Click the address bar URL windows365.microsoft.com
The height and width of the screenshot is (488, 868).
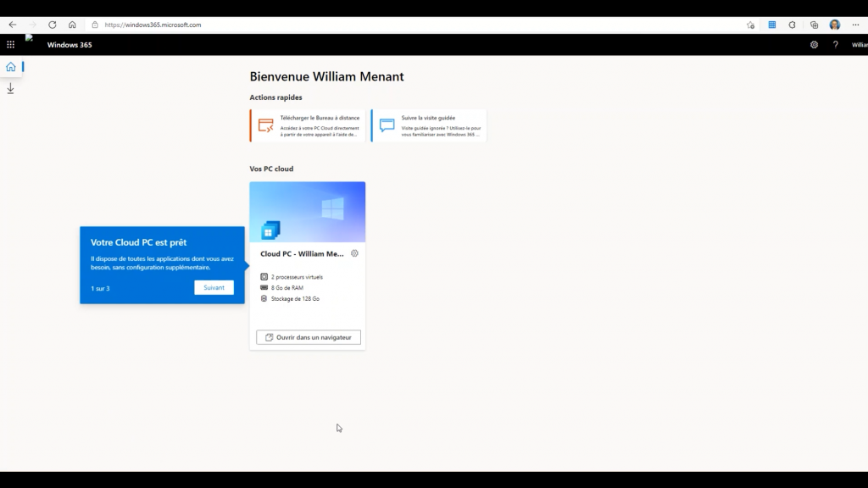pyautogui.click(x=153, y=25)
